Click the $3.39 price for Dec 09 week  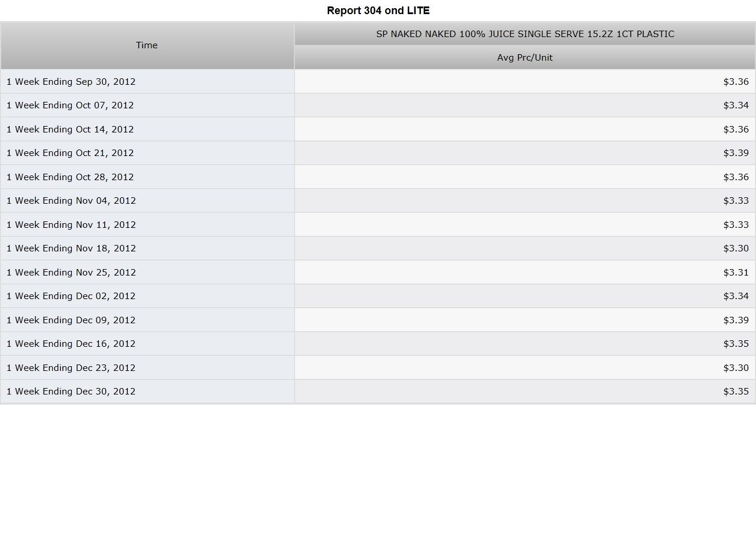[x=736, y=320]
